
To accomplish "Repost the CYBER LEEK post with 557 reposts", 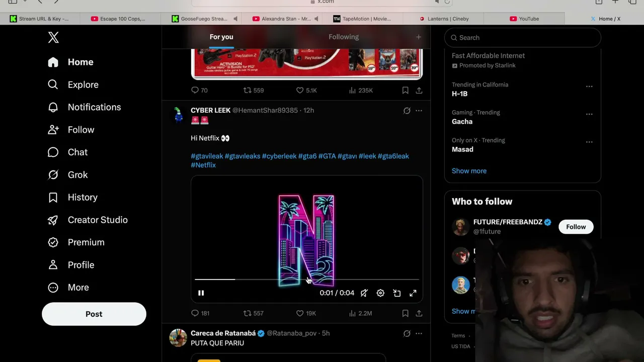I will click(253, 313).
